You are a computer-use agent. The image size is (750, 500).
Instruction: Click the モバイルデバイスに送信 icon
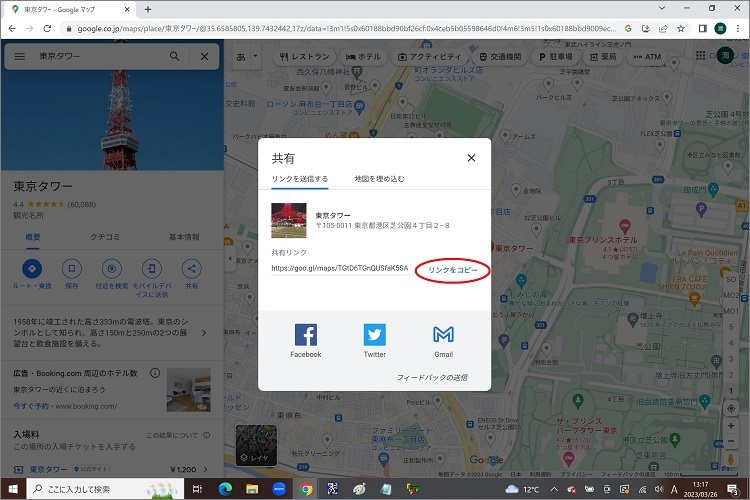152,268
